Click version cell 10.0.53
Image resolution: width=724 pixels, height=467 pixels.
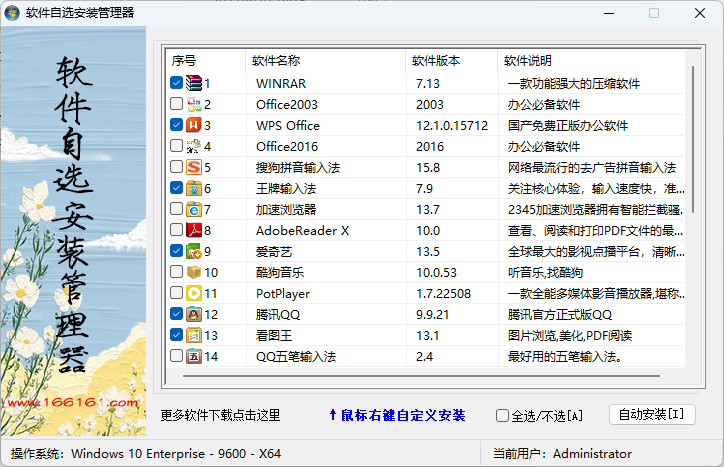pyautogui.click(x=436, y=273)
